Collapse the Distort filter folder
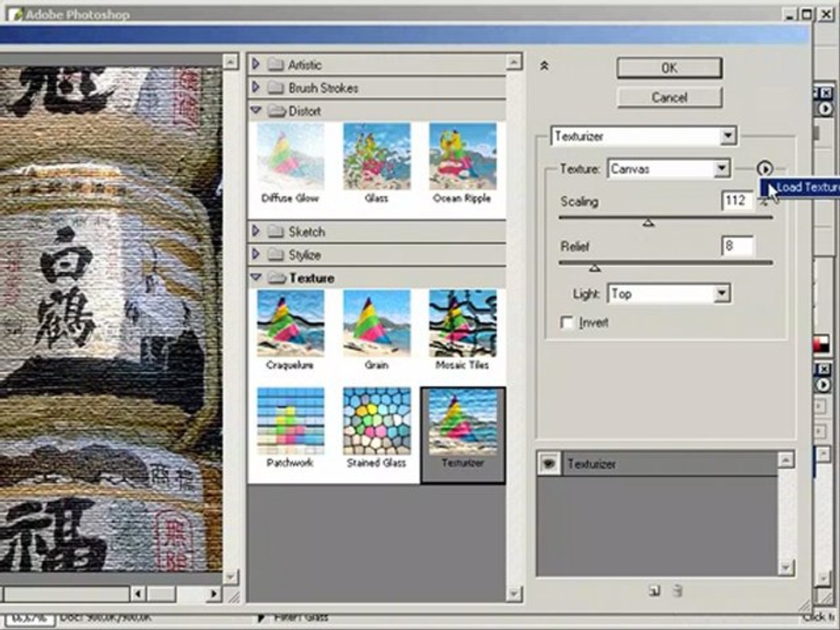This screenshot has width=840, height=630. click(255, 110)
